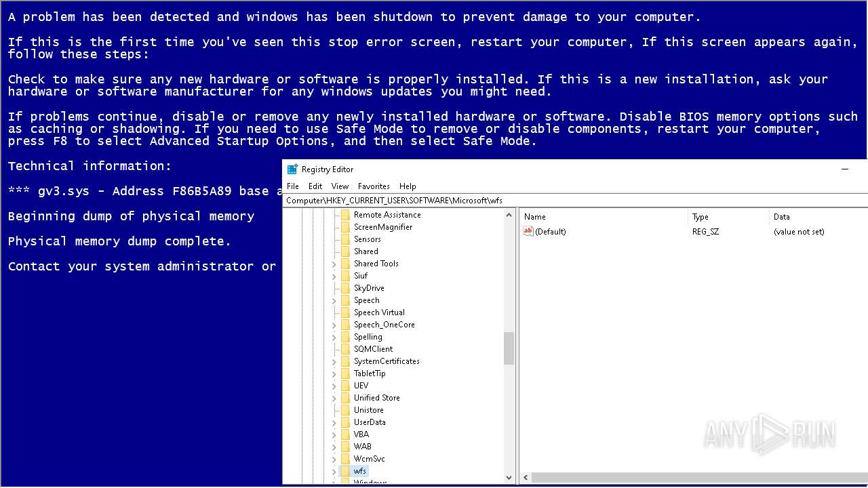The height and width of the screenshot is (488, 868).
Task: Select the TabletTip folder icon
Action: [345, 373]
